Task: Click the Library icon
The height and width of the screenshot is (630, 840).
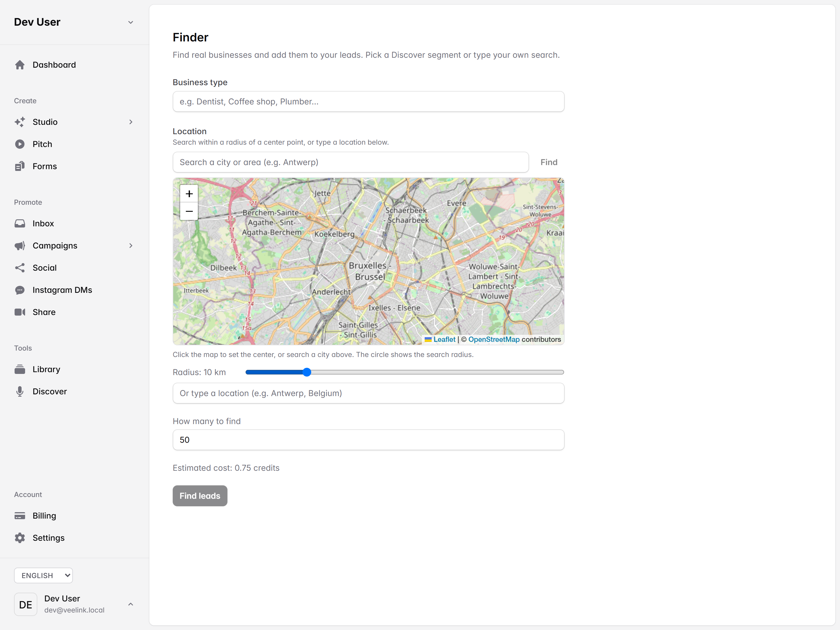Action: [x=20, y=369]
